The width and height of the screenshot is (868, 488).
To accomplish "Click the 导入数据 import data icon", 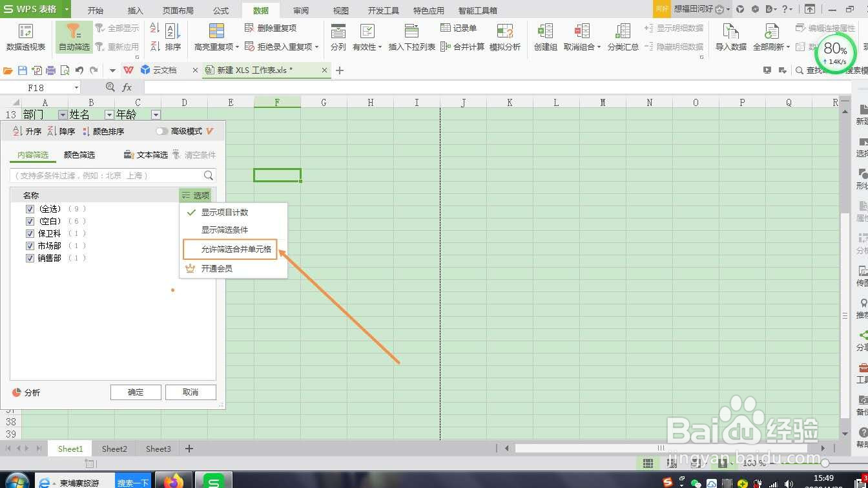I will 730,36.
